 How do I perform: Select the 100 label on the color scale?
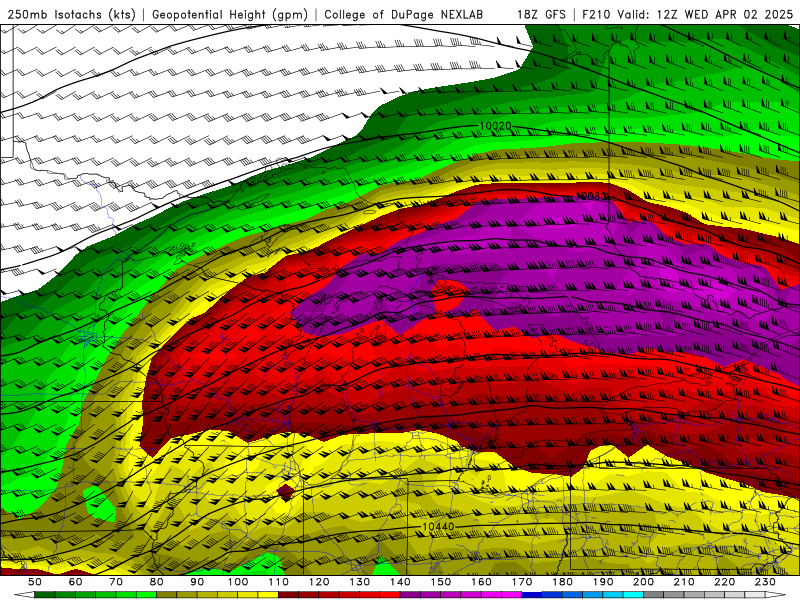pos(238,582)
